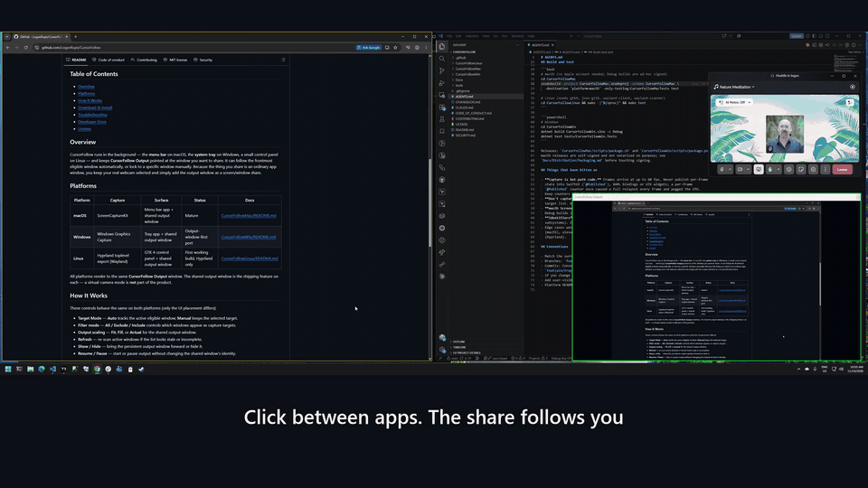Open the Terminal menu in VS Code
This screenshot has width=868, height=488.
(x=517, y=36)
